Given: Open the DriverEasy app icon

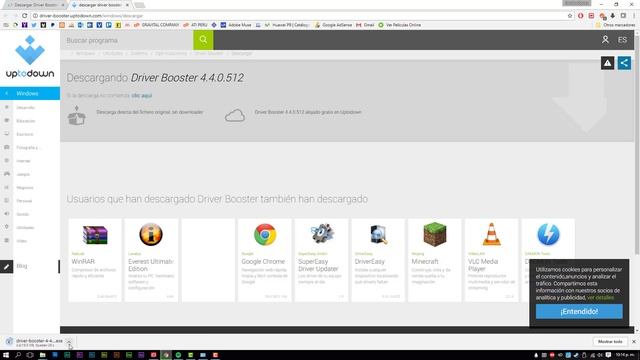Looking at the screenshot, I should [378, 234].
